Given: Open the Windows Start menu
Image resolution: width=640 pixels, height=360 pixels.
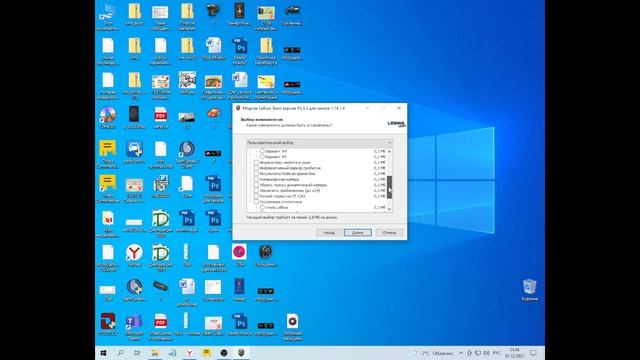Looking at the screenshot, I should coord(103,353).
